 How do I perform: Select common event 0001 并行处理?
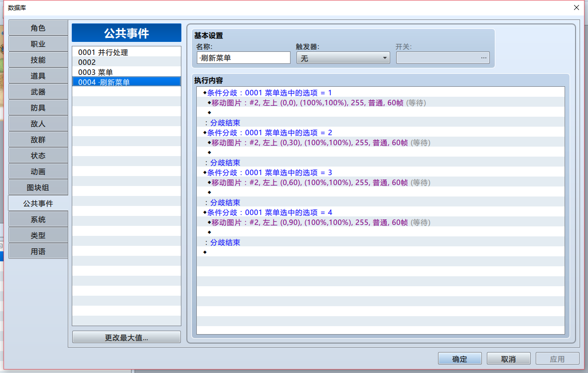[x=127, y=52]
